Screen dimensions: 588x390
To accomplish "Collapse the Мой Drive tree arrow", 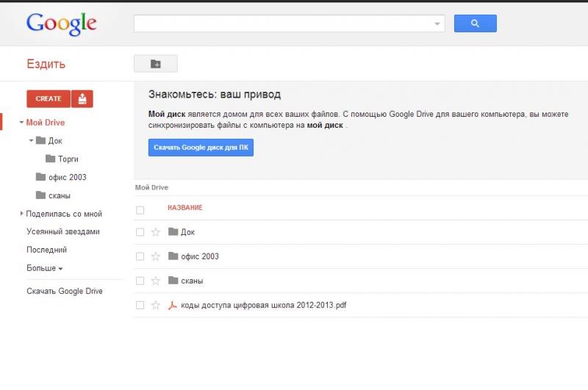I will point(21,122).
